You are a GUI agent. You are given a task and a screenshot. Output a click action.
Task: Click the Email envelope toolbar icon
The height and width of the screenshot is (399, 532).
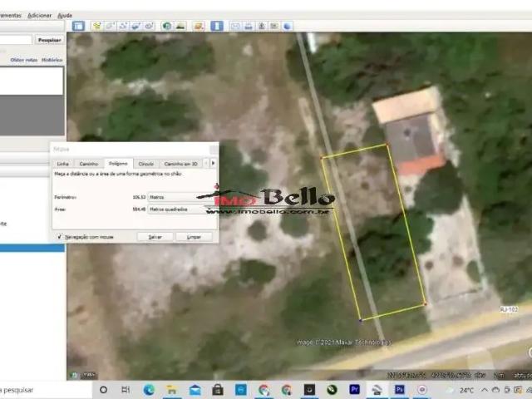tap(235, 26)
